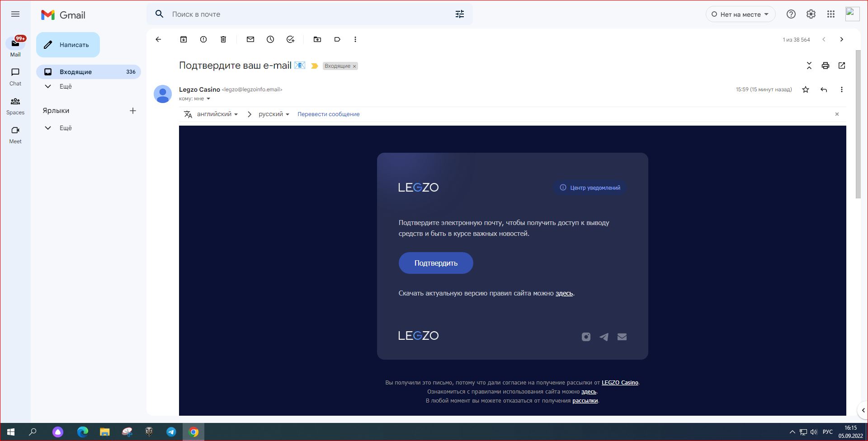Screen dimensions: 868x441
Task: Expand Ещё under Входящие
Action: click(x=66, y=86)
